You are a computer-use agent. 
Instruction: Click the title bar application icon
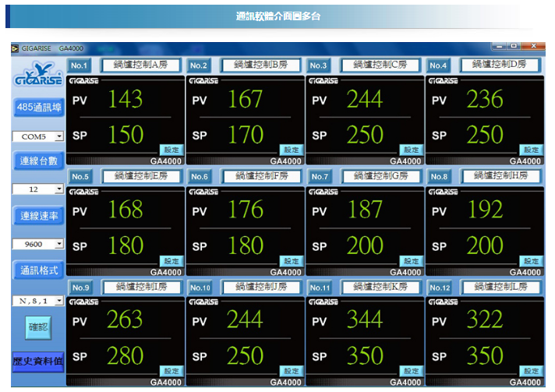click(16, 48)
